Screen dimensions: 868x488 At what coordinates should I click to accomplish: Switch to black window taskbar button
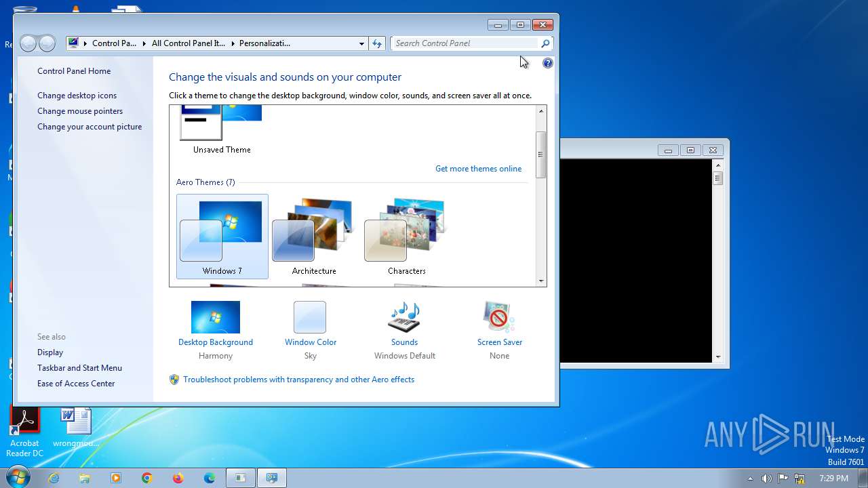point(241,478)
